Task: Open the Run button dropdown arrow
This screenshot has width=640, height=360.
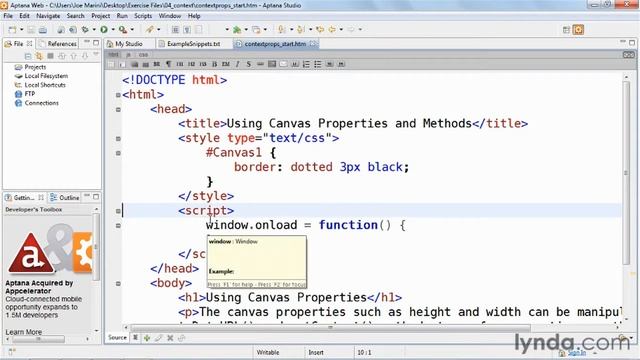Action: click(x=113, y=29)
